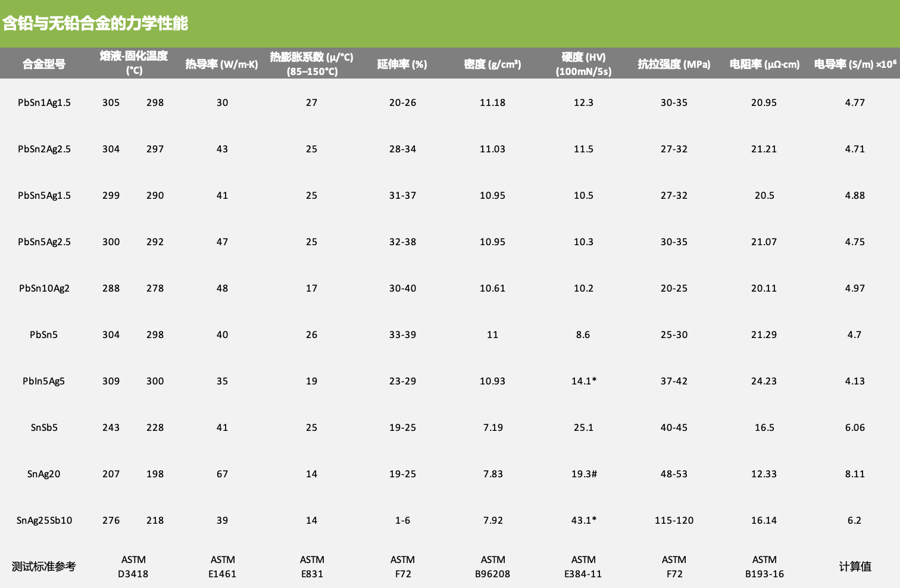Select the ASTM E384-11 standard cell
Image resolution: width=900 pixels, height=588 pixels.
[x=583, y=567]
